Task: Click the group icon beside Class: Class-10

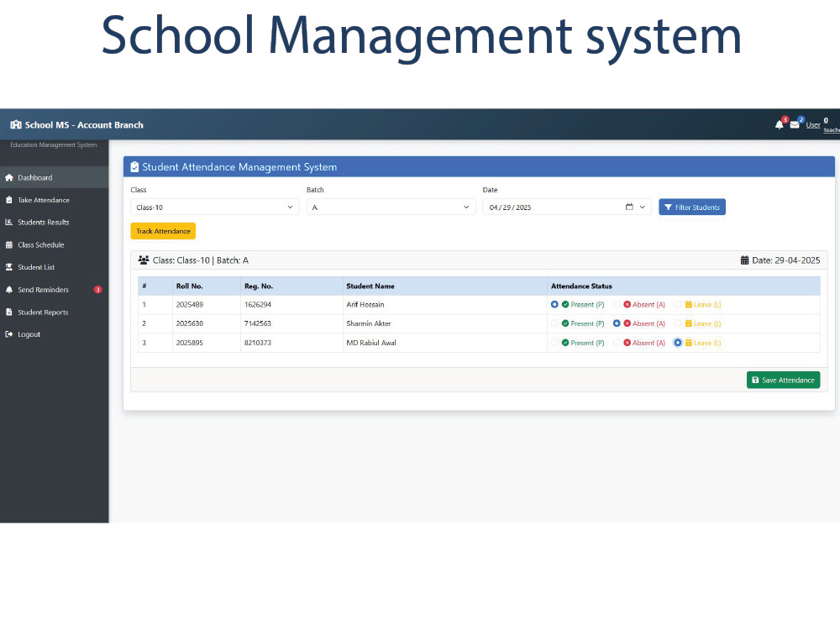Action: coord(144,260)
